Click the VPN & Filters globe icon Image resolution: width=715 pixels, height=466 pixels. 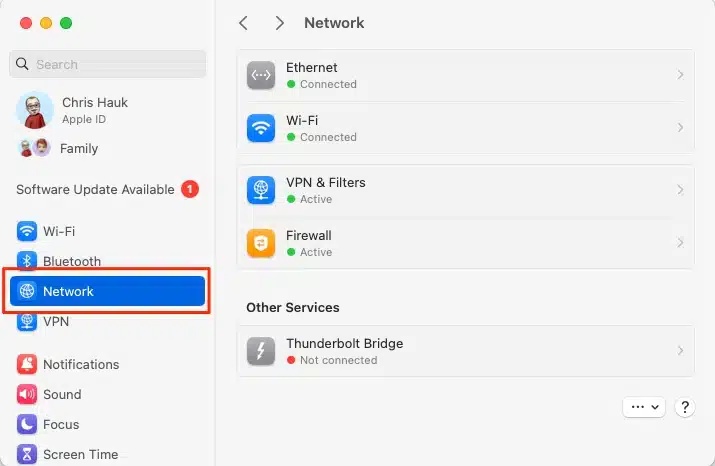pos(261,190)
